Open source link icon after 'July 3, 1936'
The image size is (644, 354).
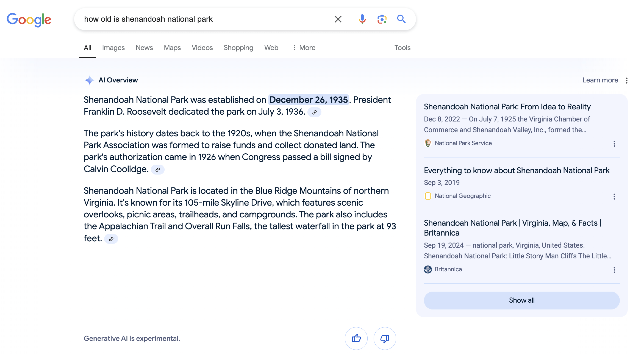coord(314,112)
